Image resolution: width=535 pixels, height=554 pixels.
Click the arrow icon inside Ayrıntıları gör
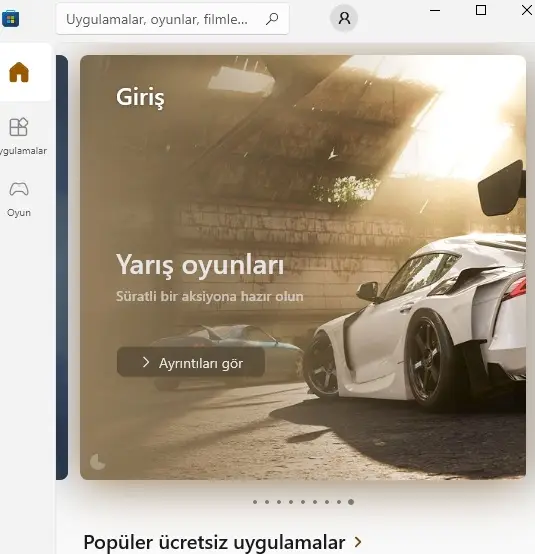[x=146, y=362]
